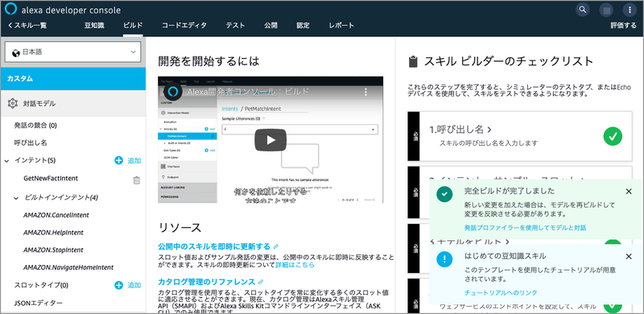This screenshot has width=644, height=314.
Task: Open the テスト tab
Action: 235,26
